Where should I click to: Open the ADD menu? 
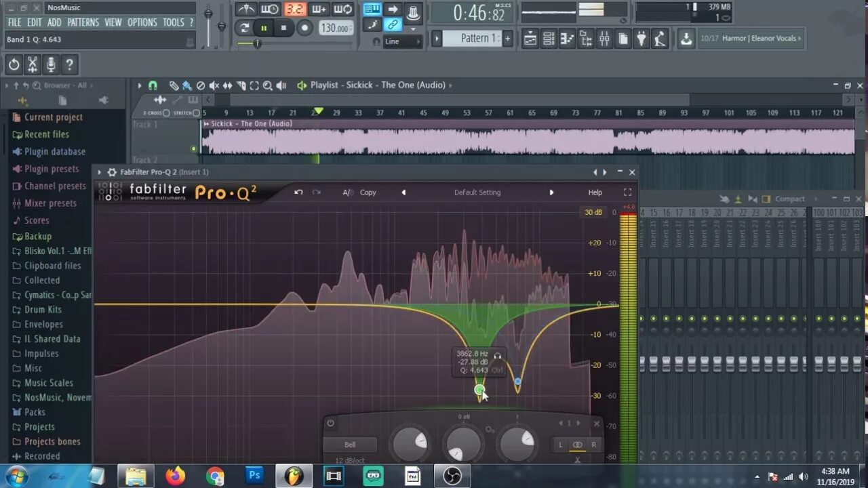54,22
